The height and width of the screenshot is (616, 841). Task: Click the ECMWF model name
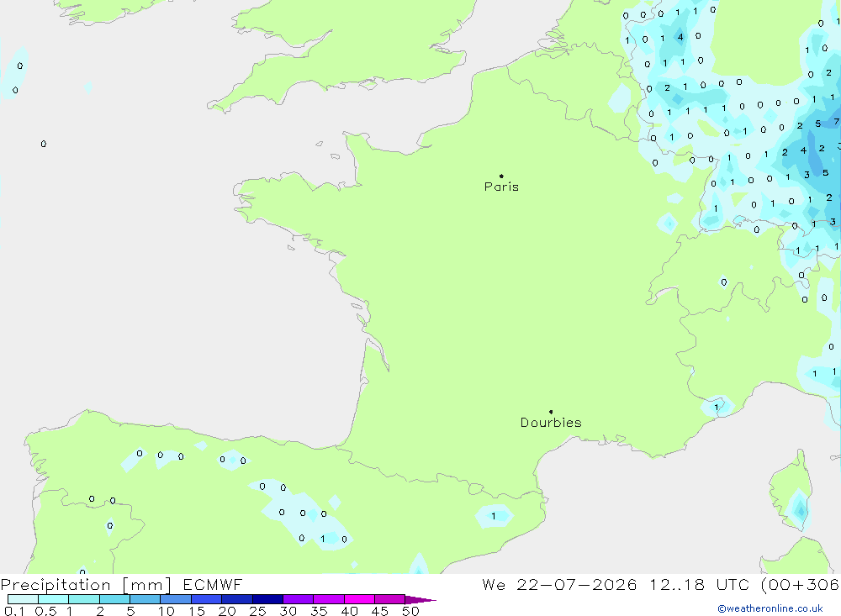coord(213,585)
